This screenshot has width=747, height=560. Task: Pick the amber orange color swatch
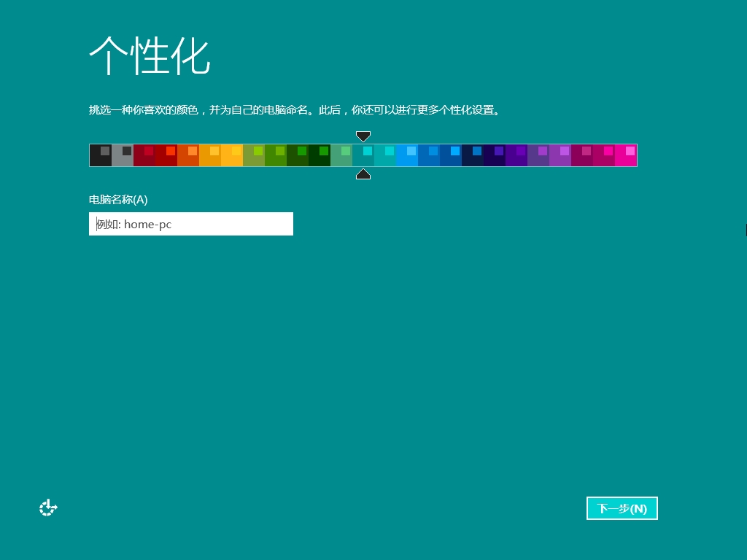(x=210, y=155)
